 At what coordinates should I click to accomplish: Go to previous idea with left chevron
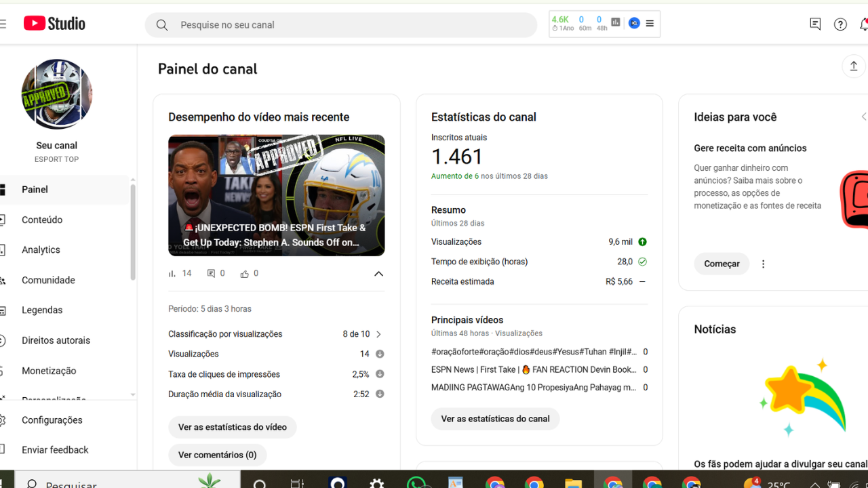pyautogui.click(x=864, y=117)
